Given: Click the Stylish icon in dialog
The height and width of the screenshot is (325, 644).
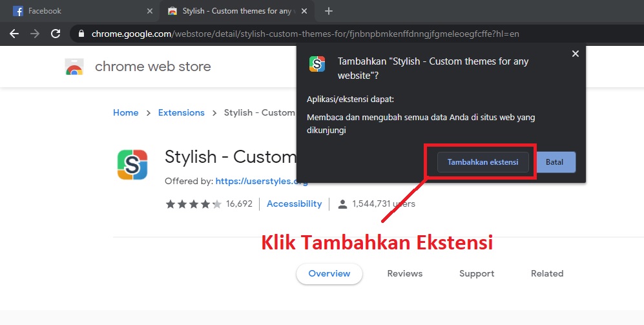Looking at the screenshot, I should (317, 64).
